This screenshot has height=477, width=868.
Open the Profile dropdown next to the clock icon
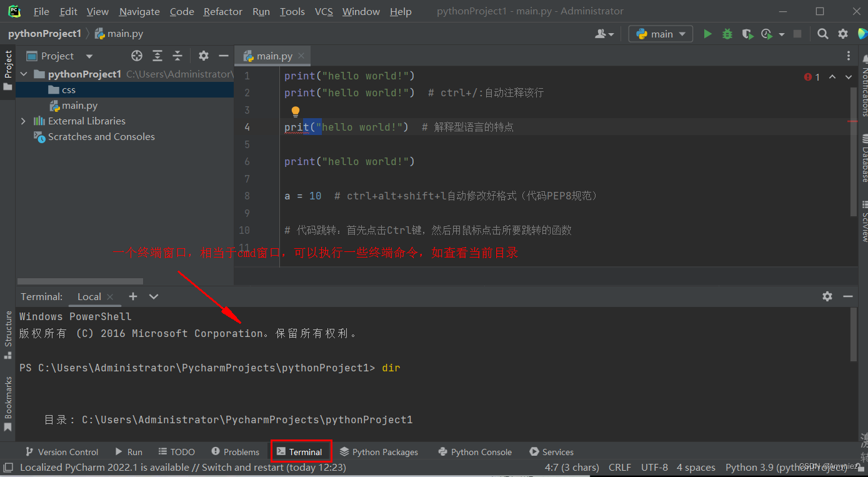tap(782, 34)
